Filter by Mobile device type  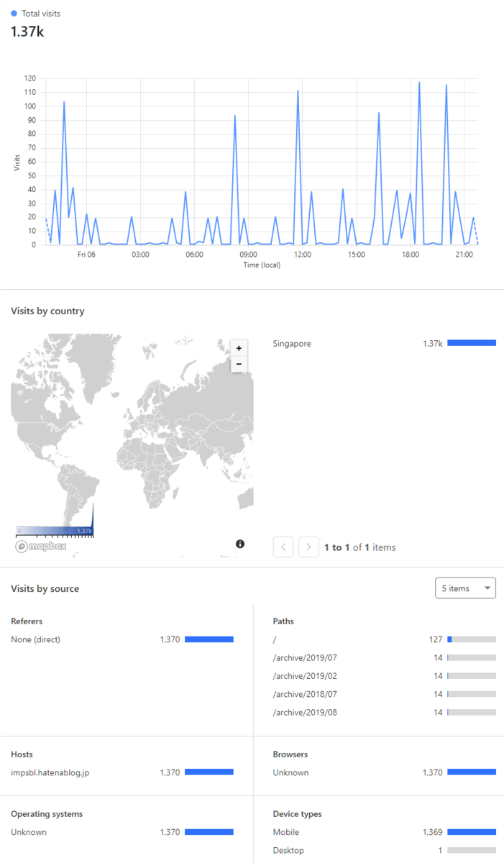384,832
